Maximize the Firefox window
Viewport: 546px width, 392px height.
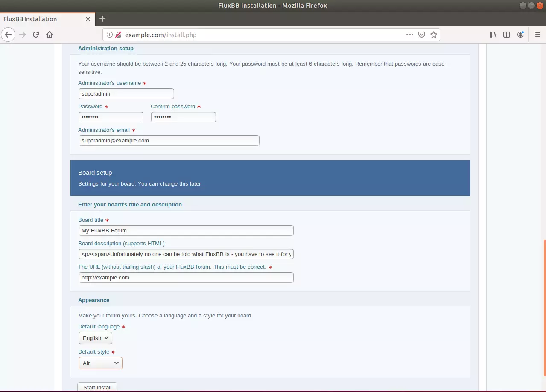pos(531,5)
